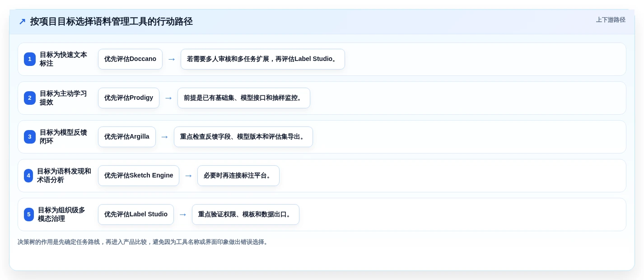
Task: Select the step 5 number badge
Action: point(29,215)
